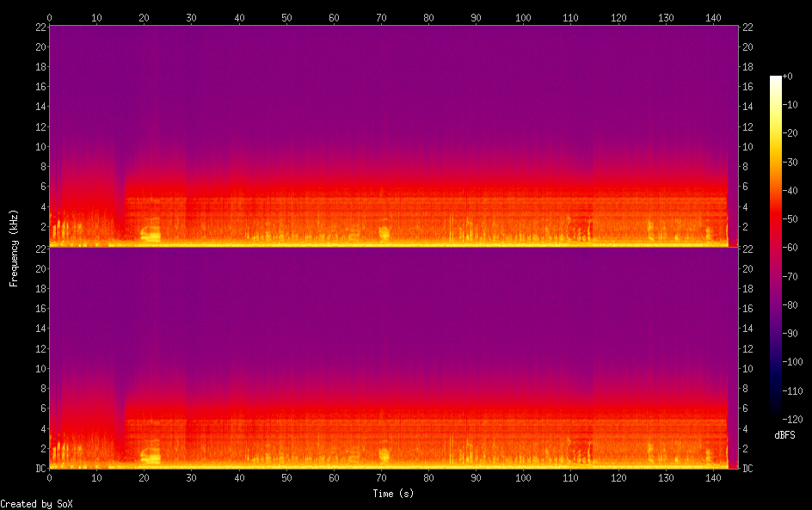The width and height of the screenshot is (812, 510).
Task: Click the 10 kHz label left of upper channel
Action: [38, 146]
